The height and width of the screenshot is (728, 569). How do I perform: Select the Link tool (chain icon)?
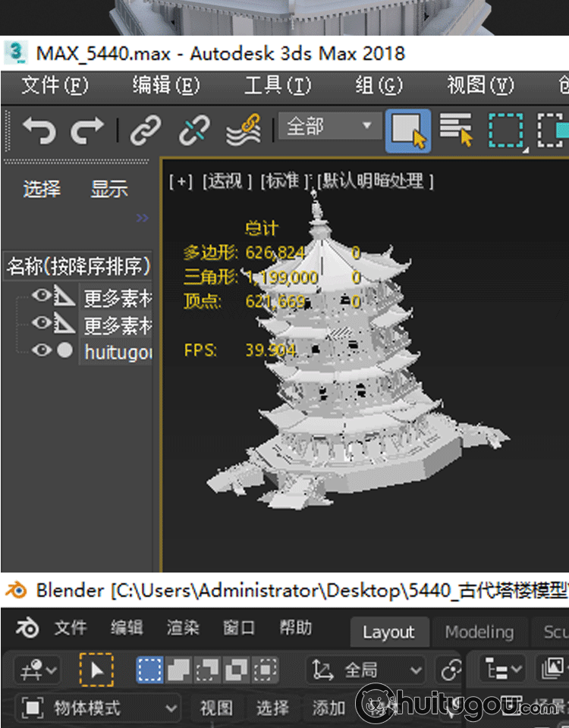pos(146,130)
